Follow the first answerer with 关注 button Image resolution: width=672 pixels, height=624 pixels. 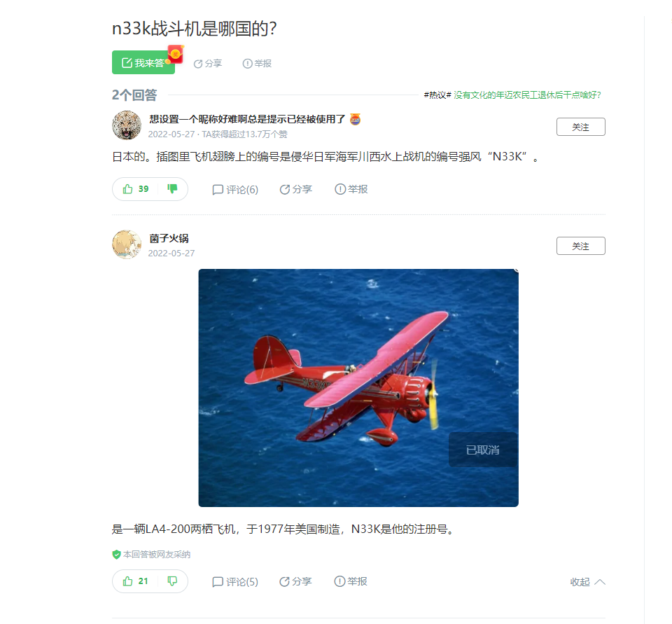581,127
